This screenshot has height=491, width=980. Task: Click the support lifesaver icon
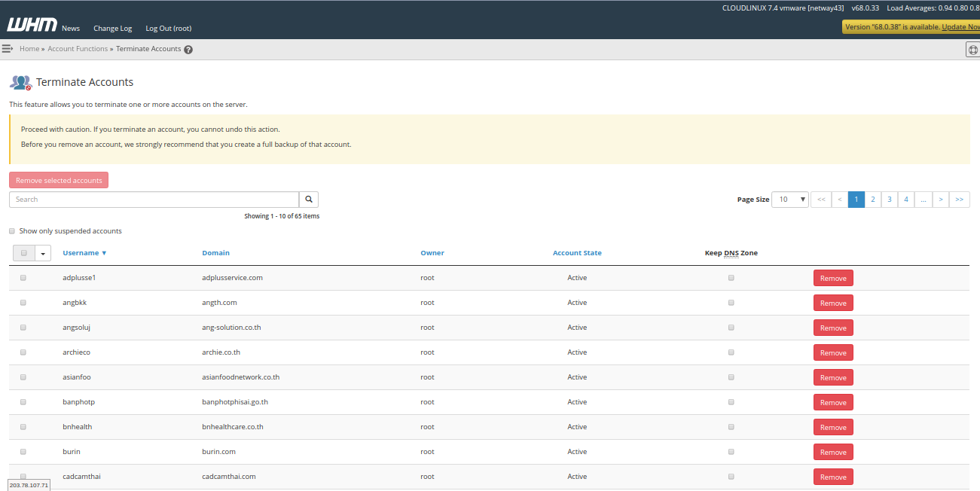[x=972, y=50]
